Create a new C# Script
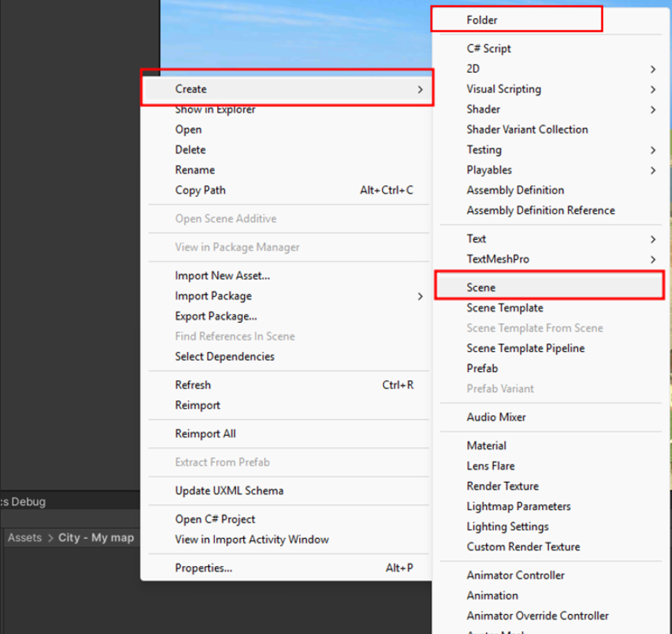Viewport: 672px width, 634px height. click(x=489, y=48)
